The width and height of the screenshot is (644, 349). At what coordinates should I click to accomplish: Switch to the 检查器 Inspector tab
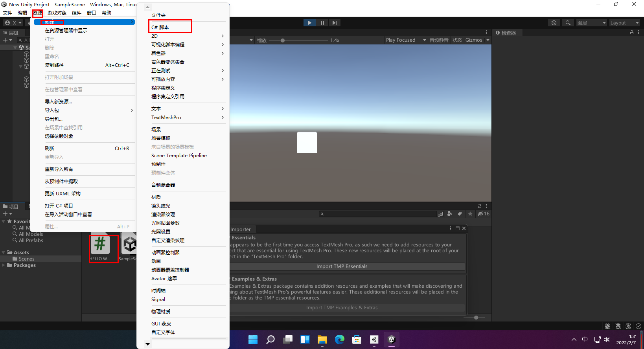click(x=506, y=33)
